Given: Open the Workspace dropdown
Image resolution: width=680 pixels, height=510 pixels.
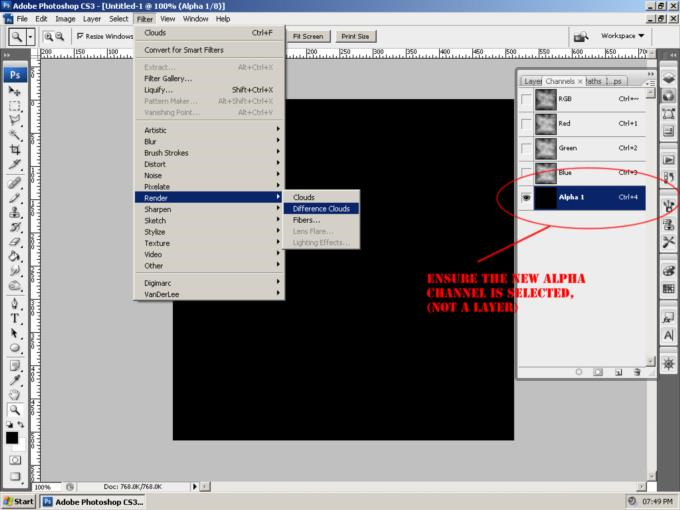Looking at the screenshot, I should (x=622, y=36).
